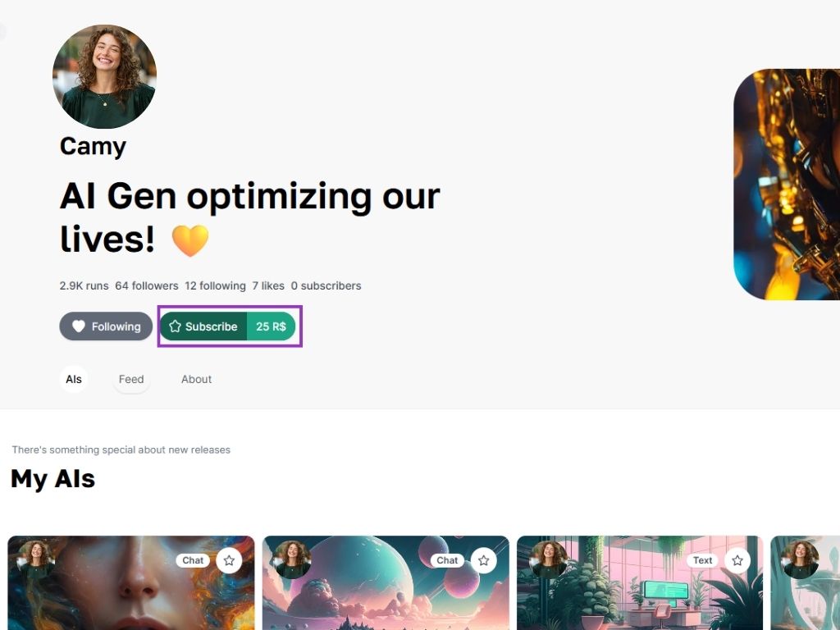Click the Text tag on the plant office card

click(x=702, y=560)
